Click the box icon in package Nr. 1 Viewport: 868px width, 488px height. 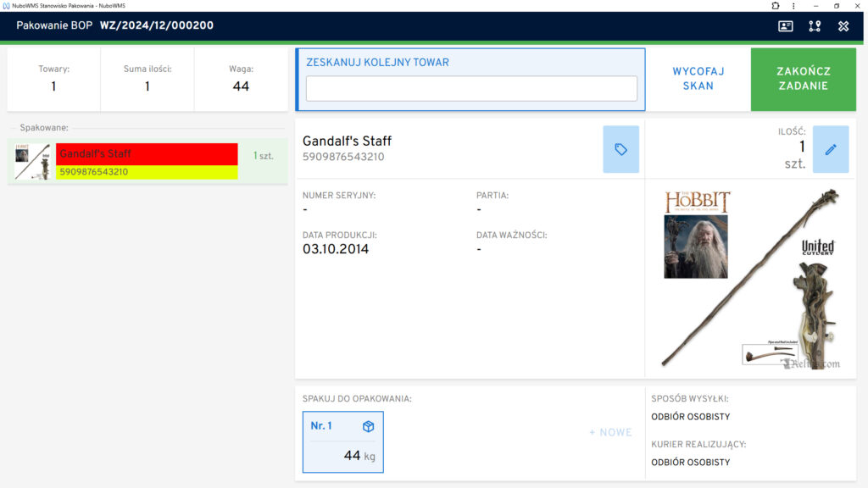tap(368, 426)
